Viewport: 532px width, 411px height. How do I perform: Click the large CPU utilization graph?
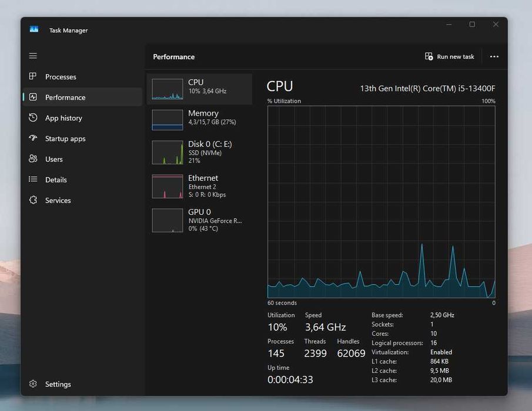381,202
